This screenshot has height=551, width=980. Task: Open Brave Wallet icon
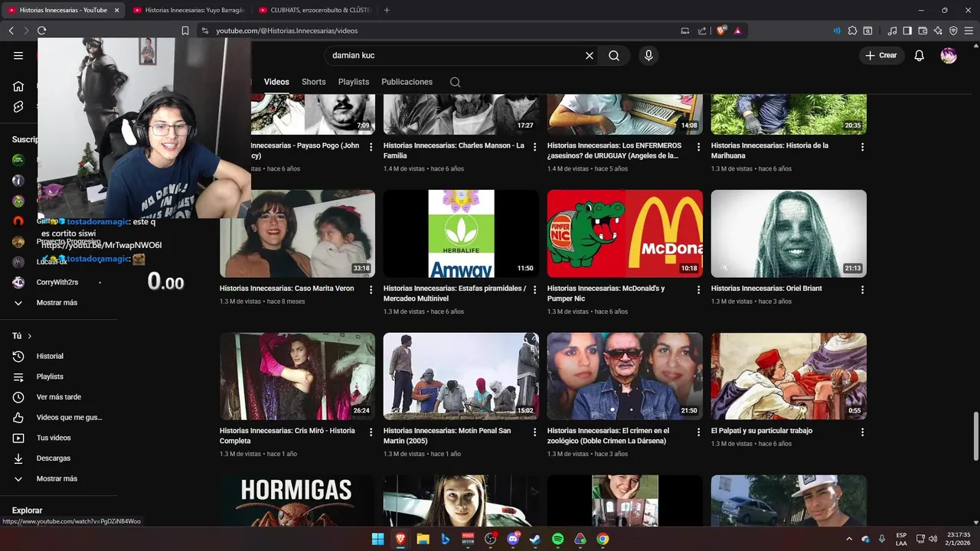pyautogui.click(x=923, y=31)
